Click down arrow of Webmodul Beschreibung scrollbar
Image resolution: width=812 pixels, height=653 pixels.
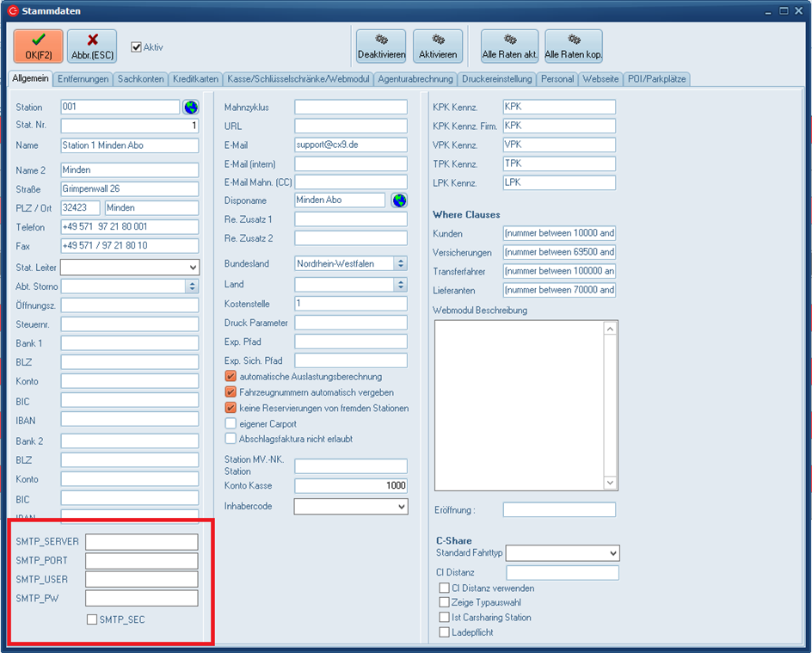pos(611,484)
